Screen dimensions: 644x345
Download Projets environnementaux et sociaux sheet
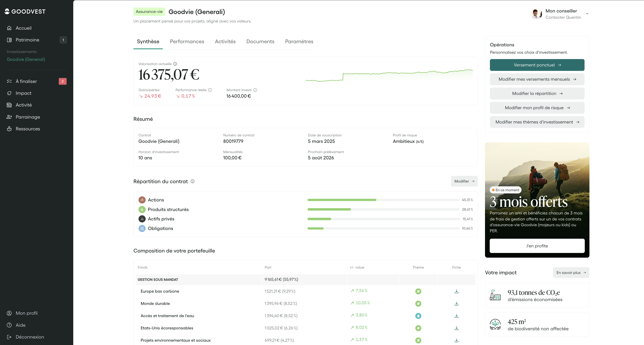point(457,340)
